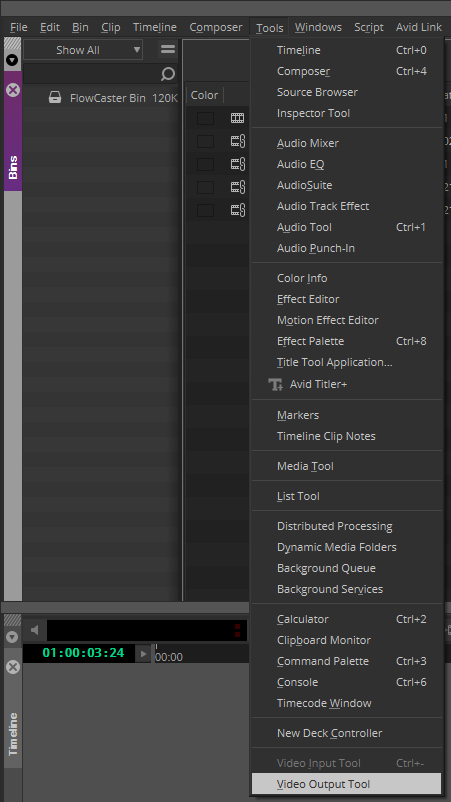Viewport: 451px width, 802px height.
Task: Open the Composer menu in menu bar
Action: [216, 27]
